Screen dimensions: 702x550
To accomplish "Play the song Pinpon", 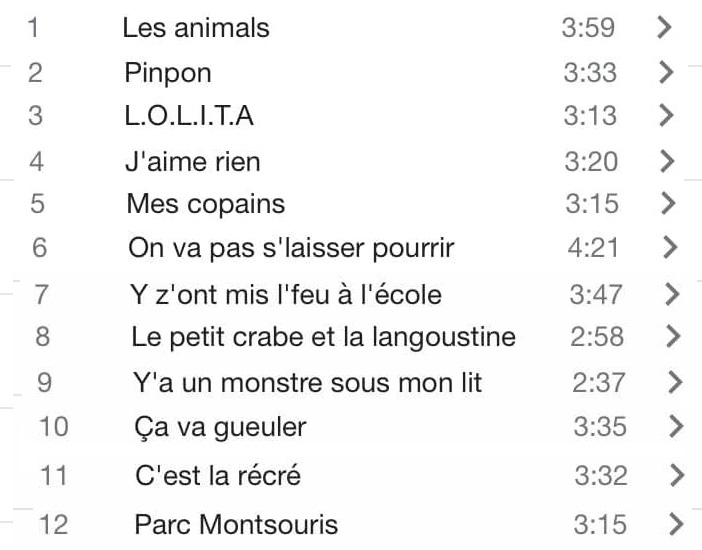I will coord(168,73).
